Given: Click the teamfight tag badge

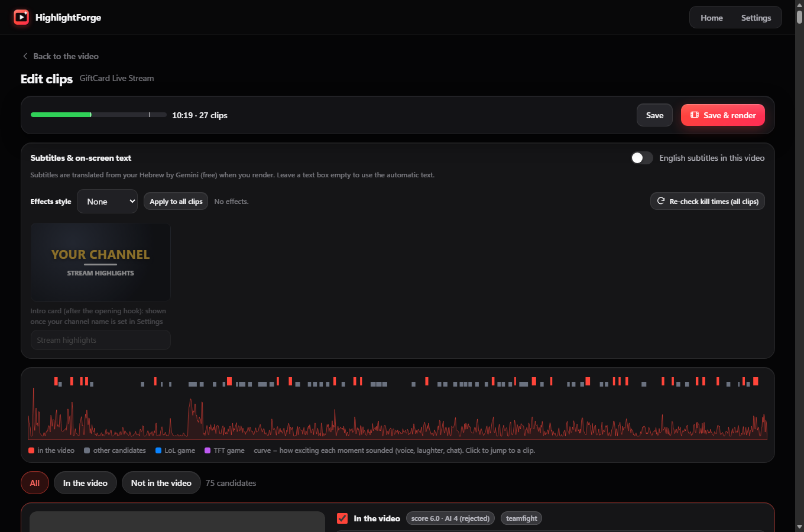Looking at the screenshot, I should click(x=521, y=518).
